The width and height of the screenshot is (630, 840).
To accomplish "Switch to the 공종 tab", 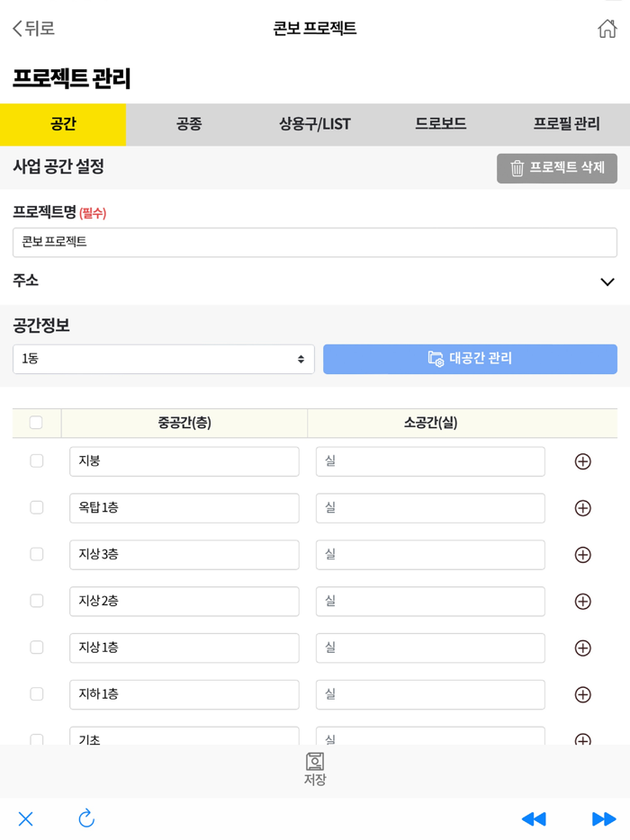I will tap(189, 125).
